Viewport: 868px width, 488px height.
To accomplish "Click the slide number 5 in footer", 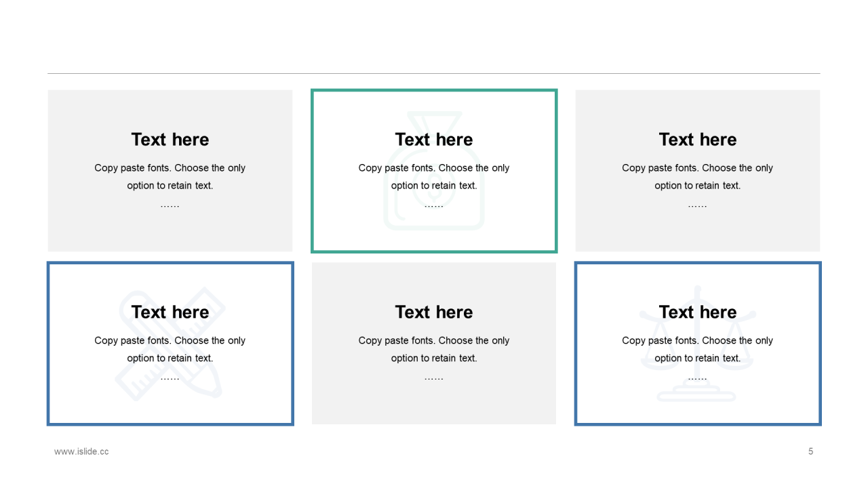I will (x=810, y=451).
